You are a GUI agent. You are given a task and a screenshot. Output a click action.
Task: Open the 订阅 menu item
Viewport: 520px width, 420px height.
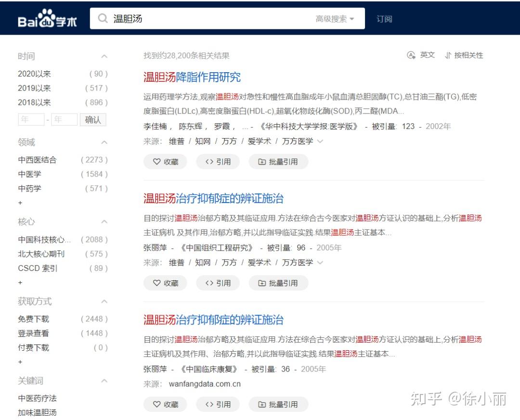point(384,18)
